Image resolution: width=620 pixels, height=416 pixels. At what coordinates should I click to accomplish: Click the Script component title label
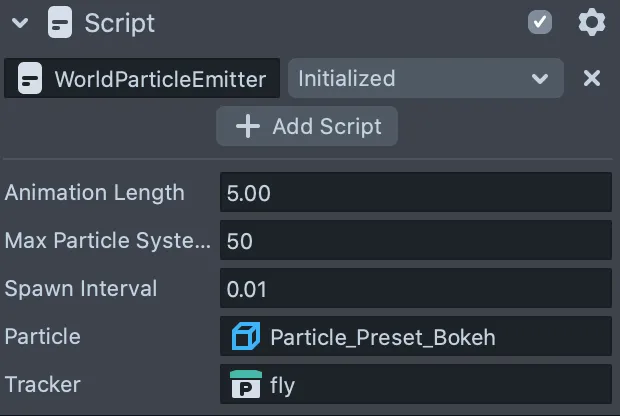[119, 23]
